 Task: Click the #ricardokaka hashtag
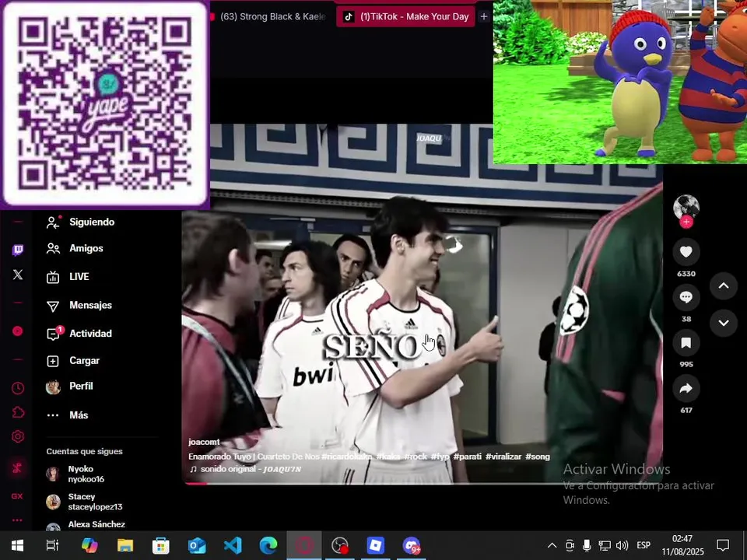tap(347, 457)
